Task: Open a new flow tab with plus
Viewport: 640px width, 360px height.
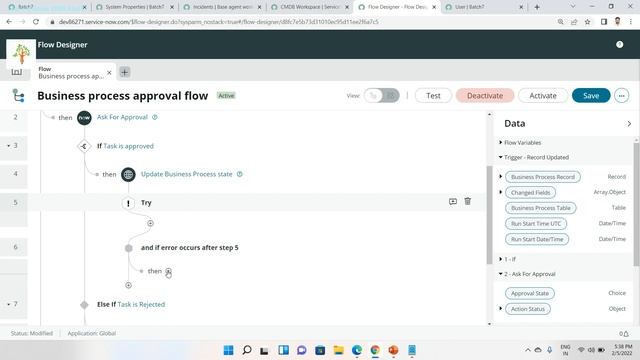Action: click(124, 72)
